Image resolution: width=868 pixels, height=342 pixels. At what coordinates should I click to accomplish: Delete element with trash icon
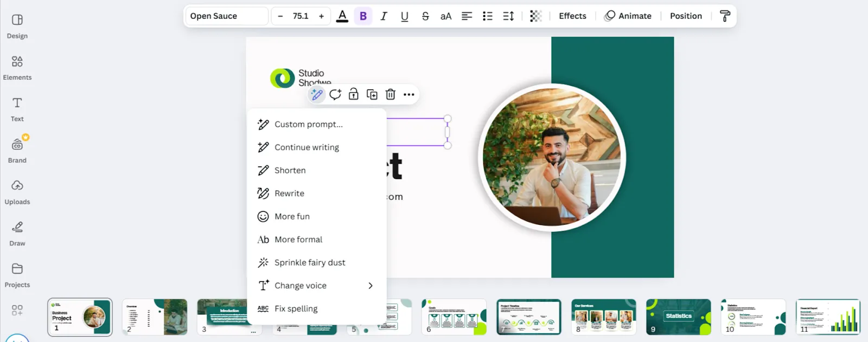(x=391, y=95)
